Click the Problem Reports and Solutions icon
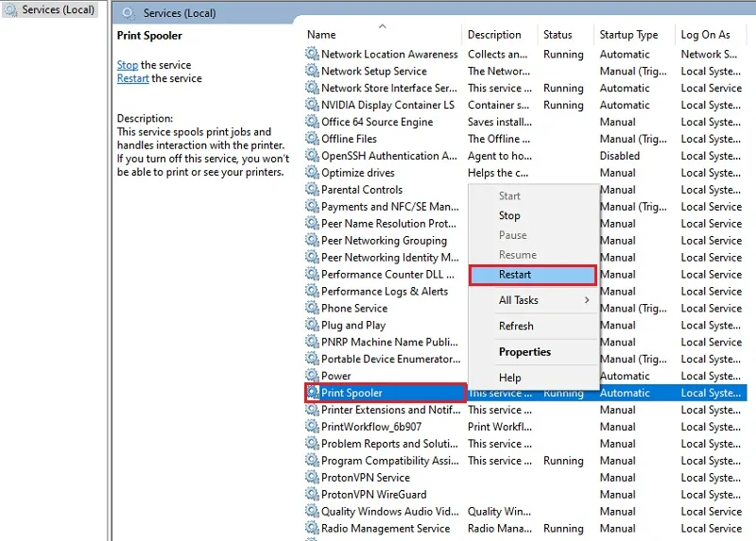The height and width of the screenshot is (541, 756). pyautogui.click(x=312, y=443)
